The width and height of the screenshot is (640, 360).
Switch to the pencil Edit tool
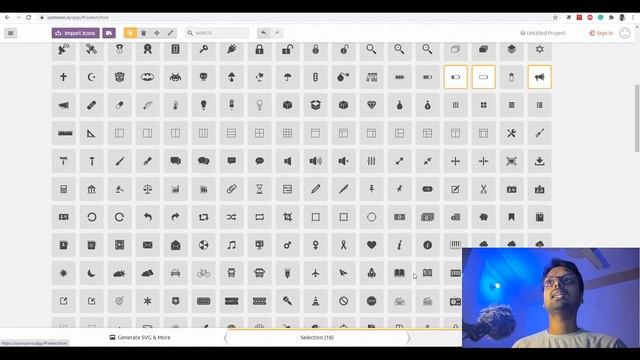tap(171, 33)
